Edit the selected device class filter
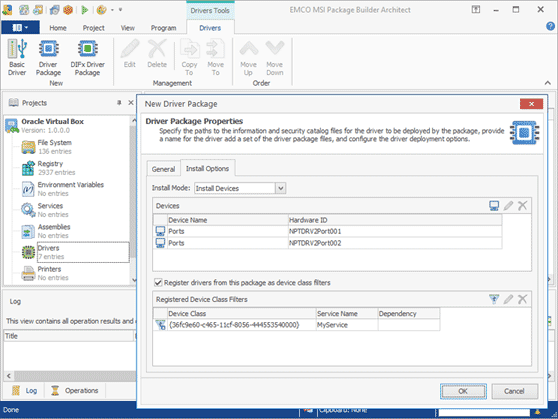 click(508, 299)
